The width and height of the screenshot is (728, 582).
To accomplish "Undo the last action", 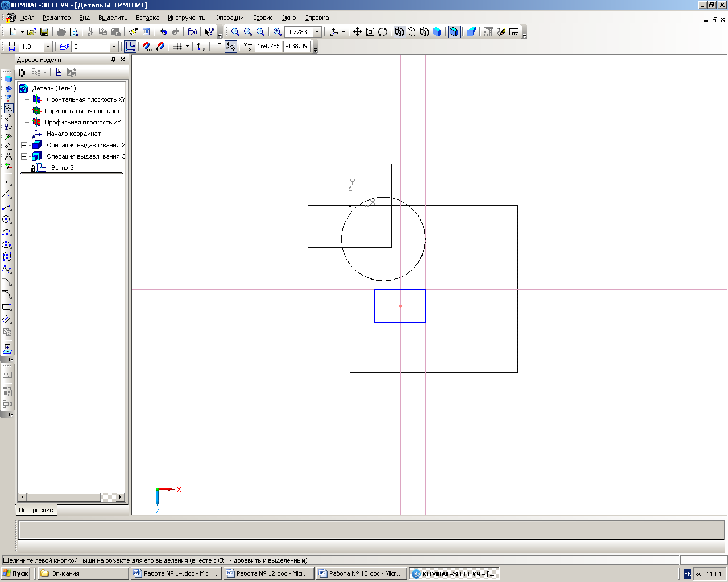I will coord(163,32).
